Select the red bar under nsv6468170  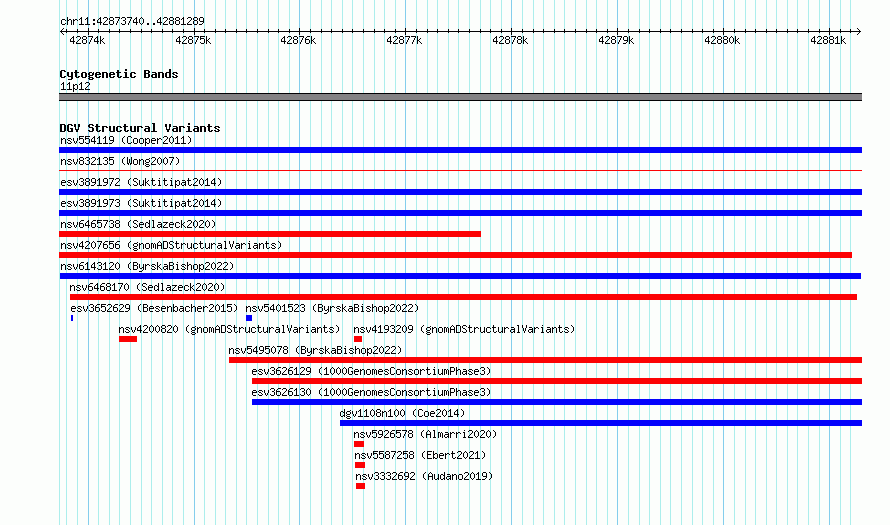pyautogui.click(x=463, y=297)
